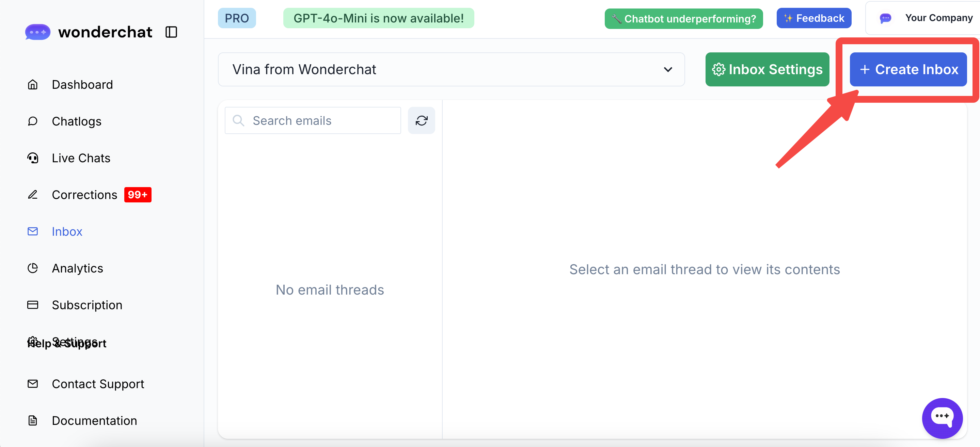
Task: Click the wonderchat logo icon
Action: [38, 32]
